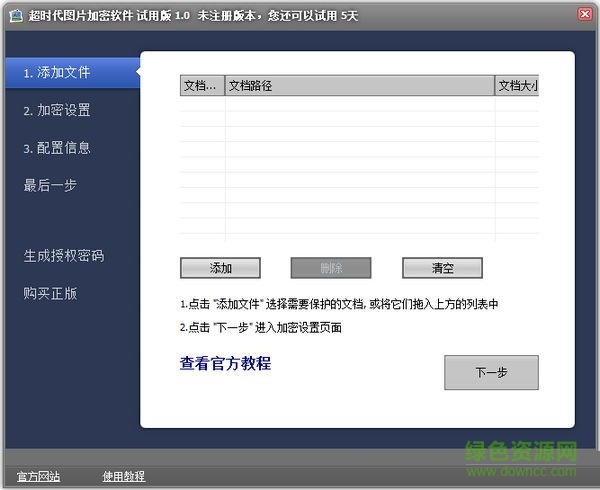Click the 文档路径 column header
The width and height of the screenshot is (600, 490).
[x=360, y=85]
